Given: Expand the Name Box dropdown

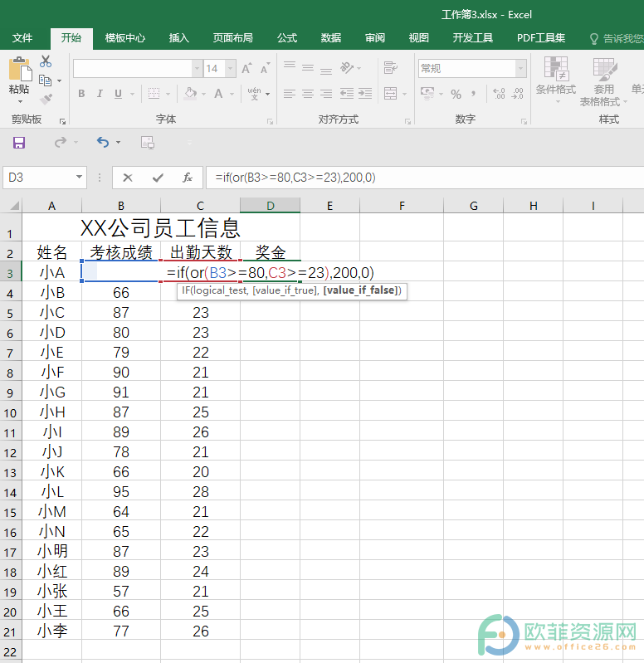Looking at the screenshot, I should pyautogui.click(x=79, y=178).
